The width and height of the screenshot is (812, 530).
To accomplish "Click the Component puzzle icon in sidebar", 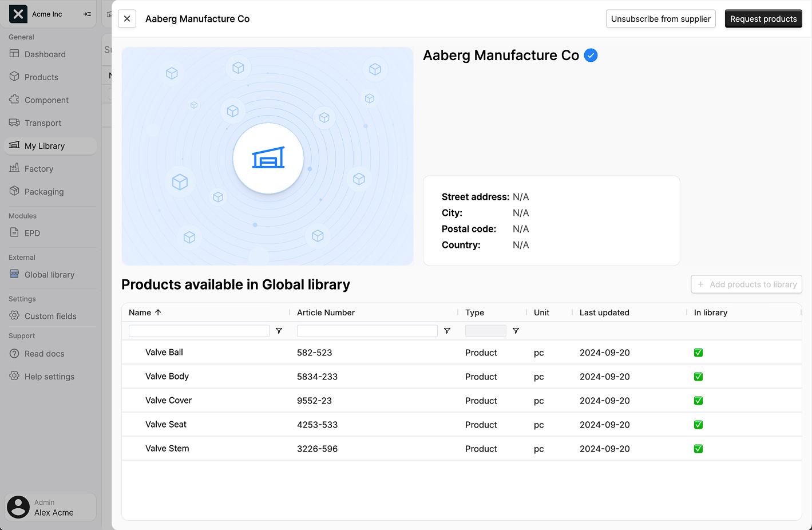I will pyautogui.click(x=14, y=100).
